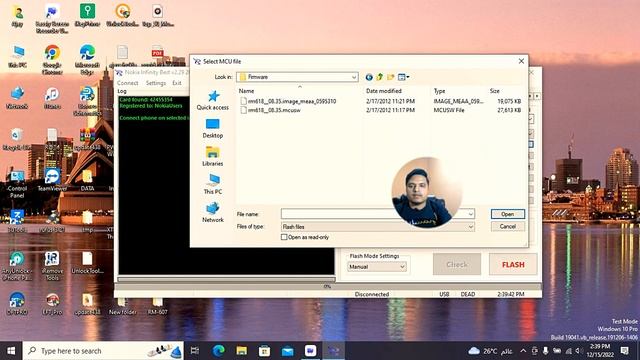Open iTunes desktop shortcut
The image size is (640, 360).
click(52, 98)
